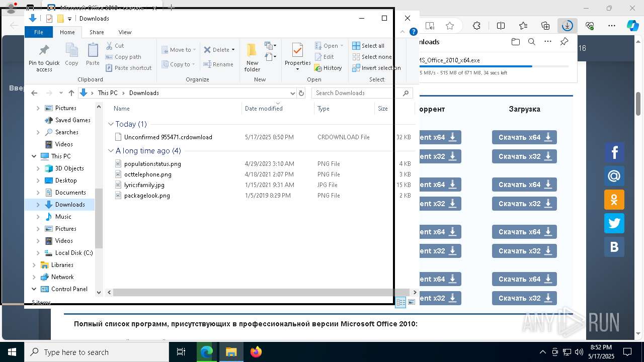Click Invert selection button
644x362 pixels.
click(376, 68)
